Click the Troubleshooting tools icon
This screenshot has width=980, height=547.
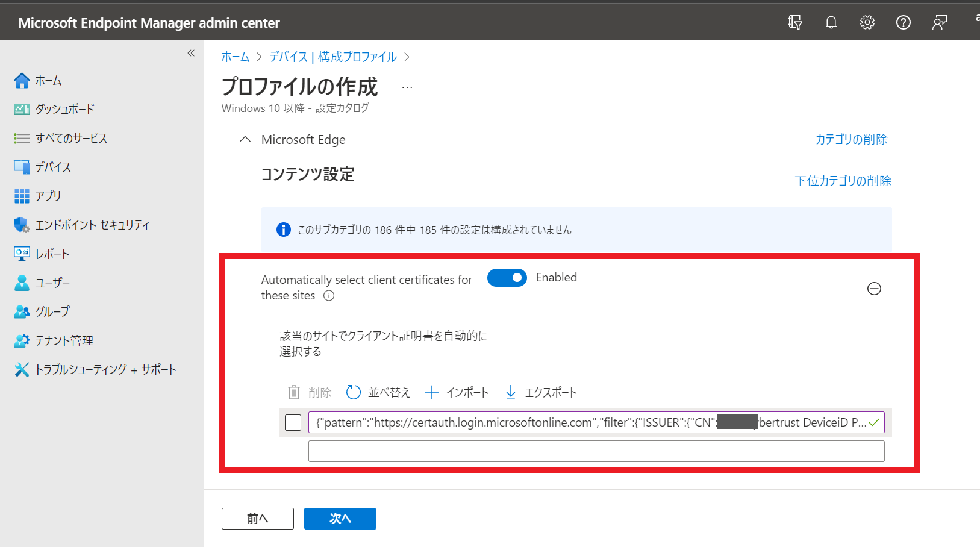tap(22, 369)
